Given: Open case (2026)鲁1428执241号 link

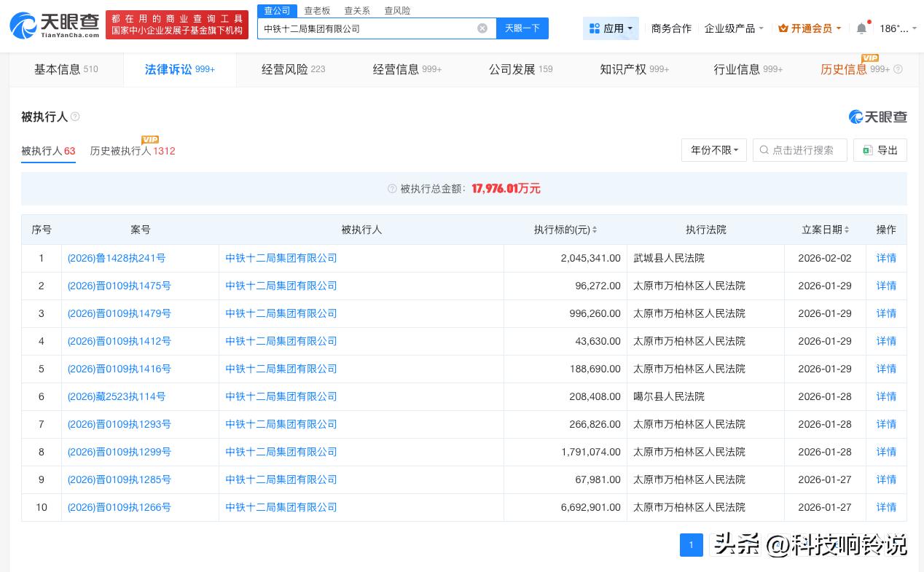Looking at the screenshot, I should [117, 259].
